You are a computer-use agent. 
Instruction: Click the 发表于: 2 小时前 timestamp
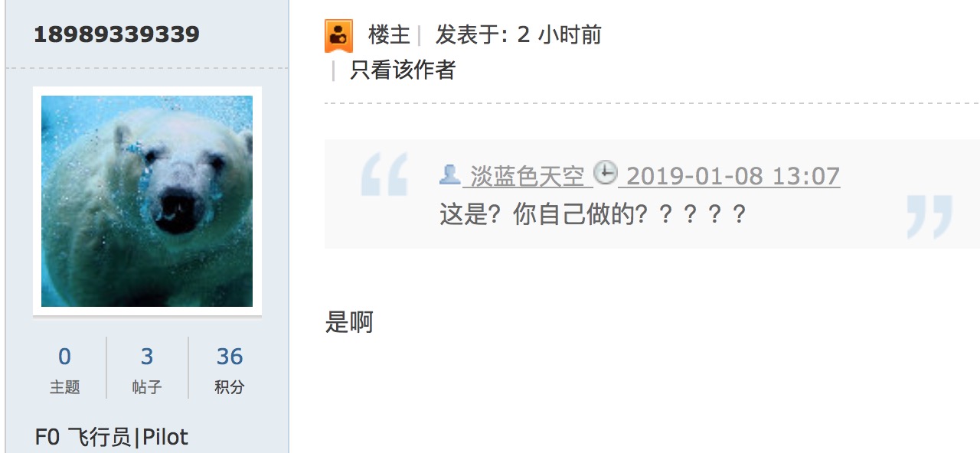coord(518,35)
